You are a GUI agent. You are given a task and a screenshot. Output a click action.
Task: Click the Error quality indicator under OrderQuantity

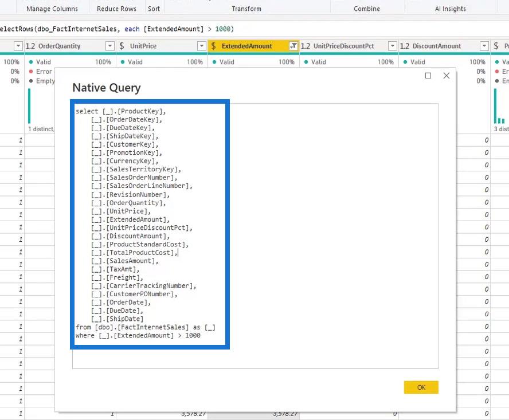[x=41, y=72]
